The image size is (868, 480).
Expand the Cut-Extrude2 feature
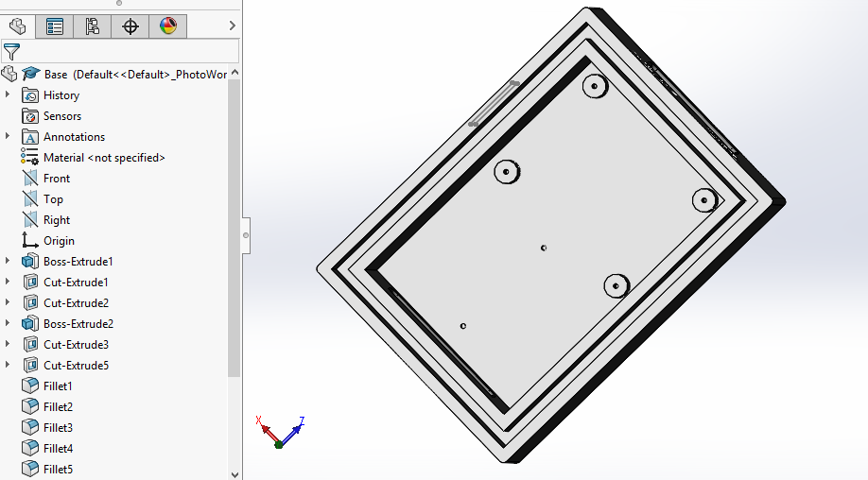point(8,302)
